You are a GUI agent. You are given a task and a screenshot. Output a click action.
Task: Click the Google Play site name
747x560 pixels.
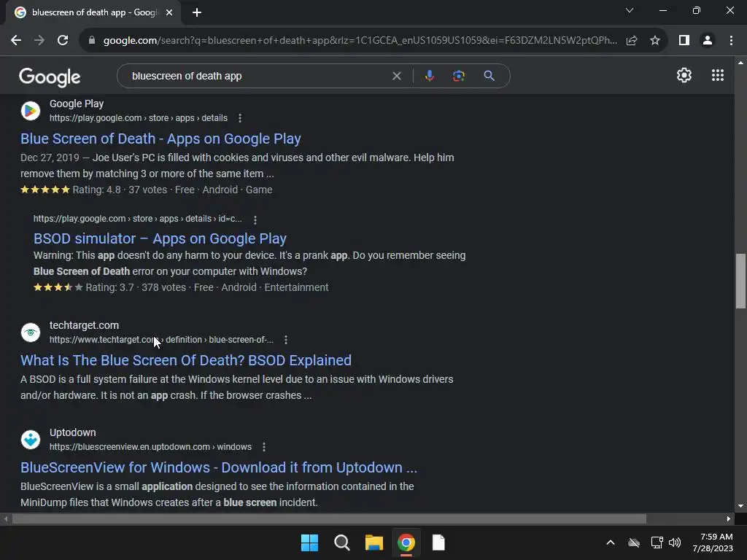click(x=76, y=104)
